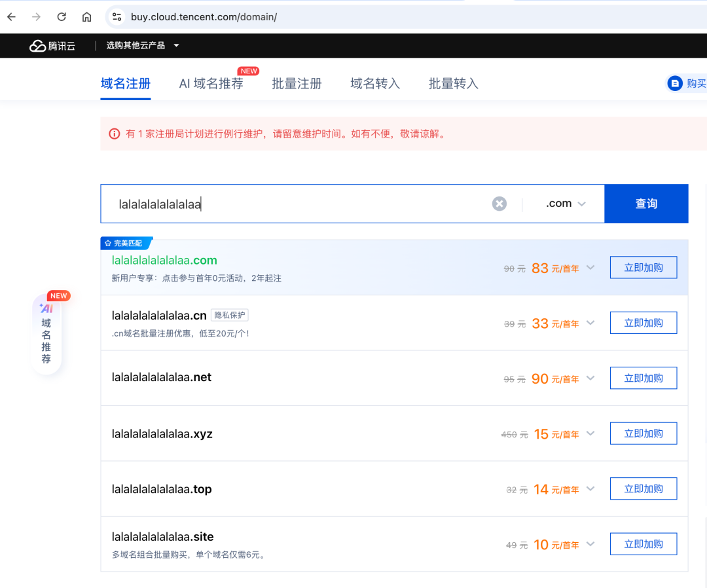This screenshot has height=588, width=707.
Task: Click inside the domain name search field
Action: coord(295,204)
